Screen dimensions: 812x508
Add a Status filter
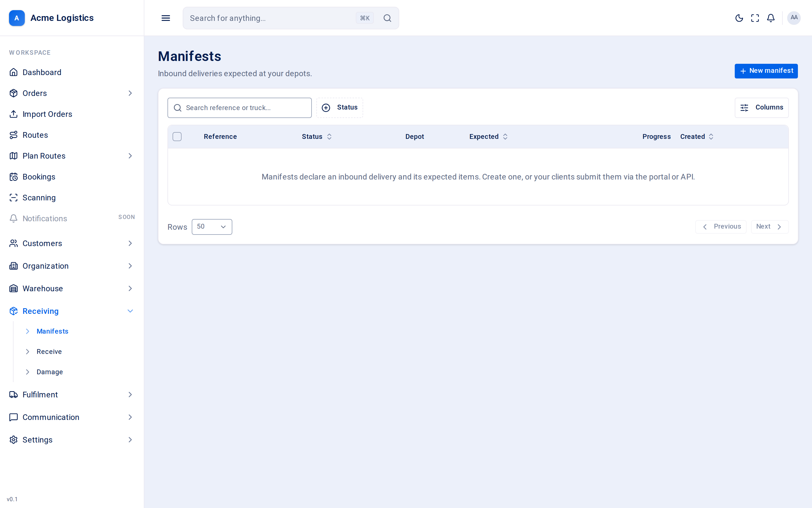pos(339,108)
